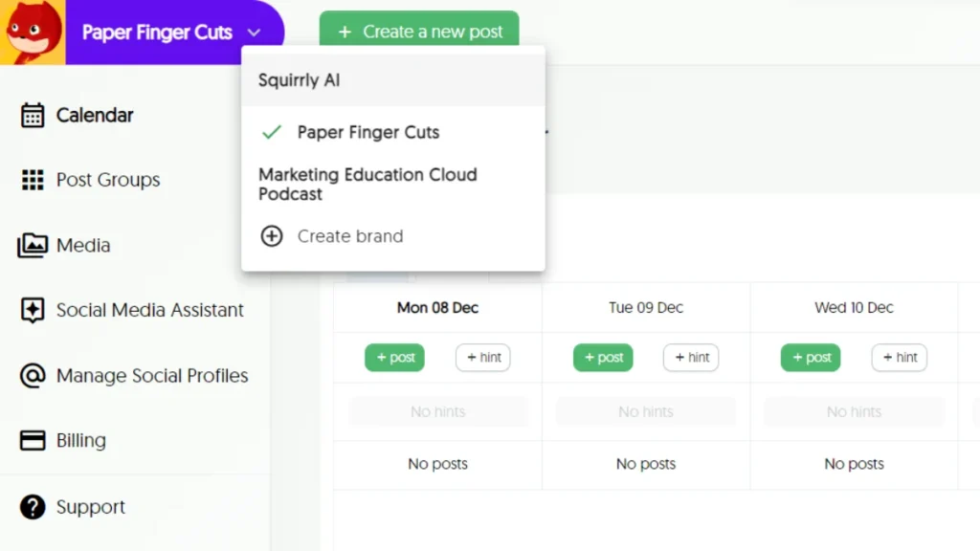Viewport: 980px width, 551px height.
Task: Add a hint for Mon 08 Dec
Action: click(483, 358)
